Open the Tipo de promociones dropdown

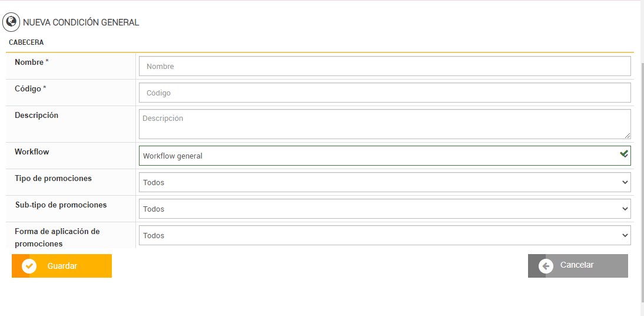384,182
